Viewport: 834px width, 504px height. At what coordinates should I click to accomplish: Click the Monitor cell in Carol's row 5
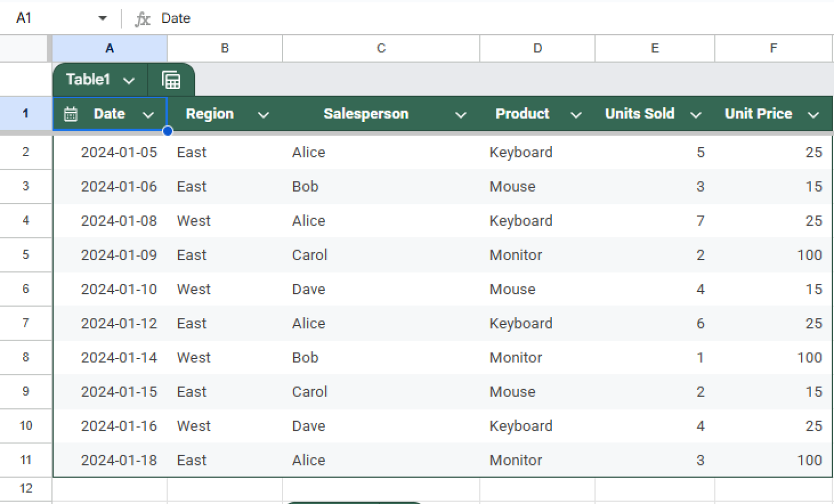515,255
